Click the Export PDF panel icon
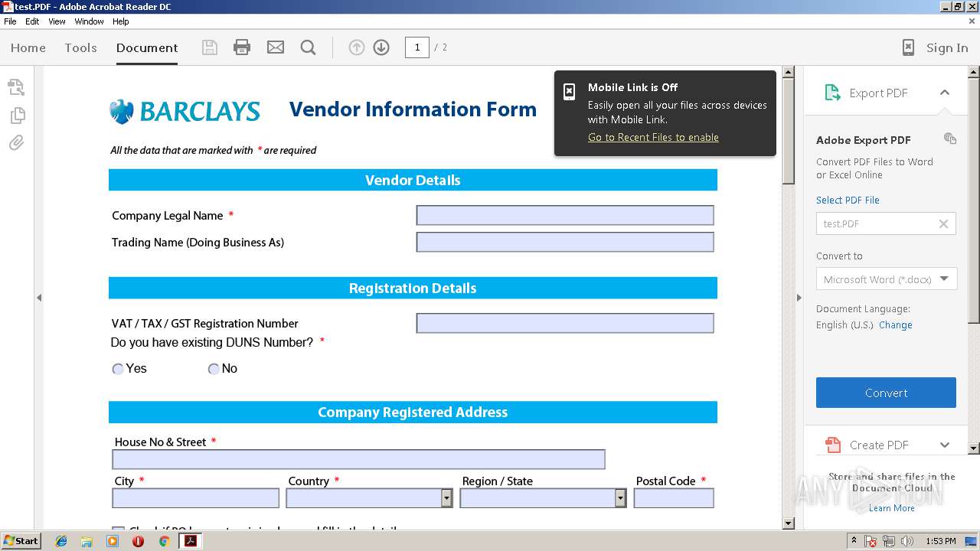This screenshot has height=551, width=980. [832, 93]
